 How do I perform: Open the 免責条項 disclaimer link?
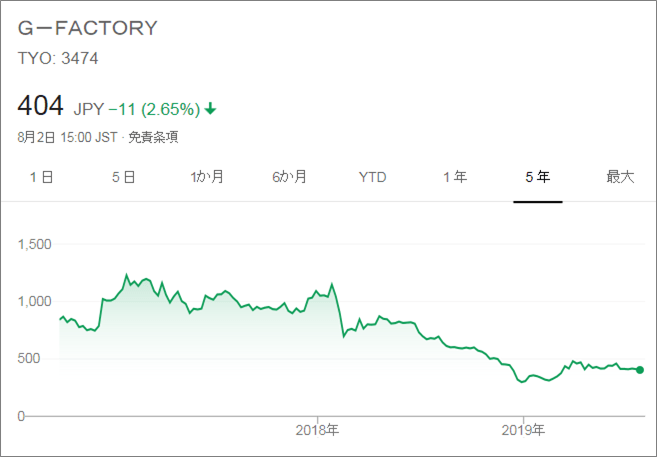pos(153,137)
